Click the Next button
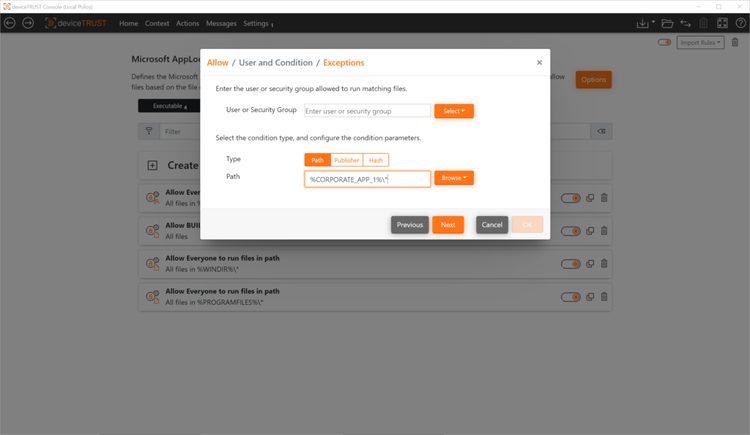 click(448, 224)
